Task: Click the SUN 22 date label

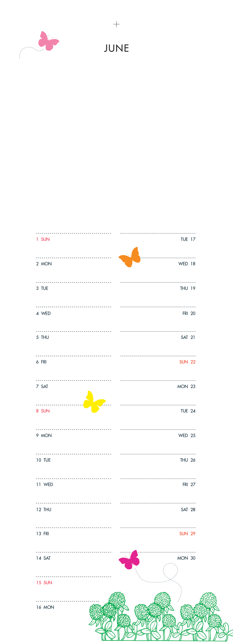Action: [x=187, y=362]
